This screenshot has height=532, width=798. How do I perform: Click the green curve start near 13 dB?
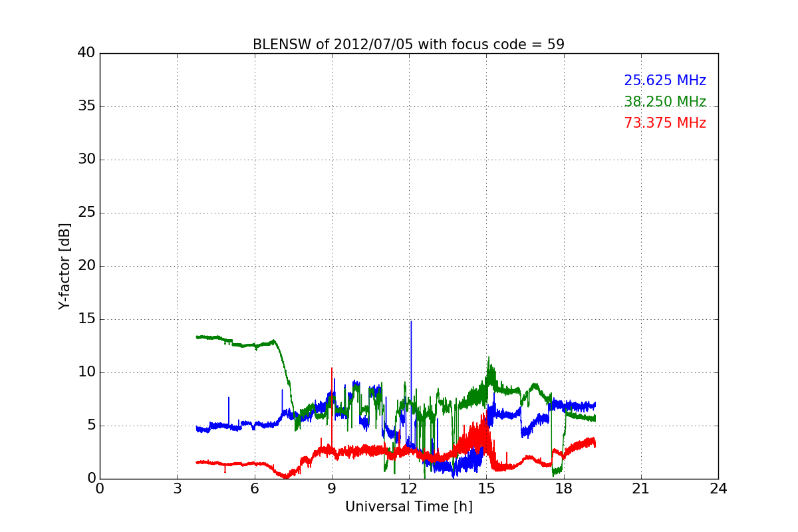click(x=198, y=337)
